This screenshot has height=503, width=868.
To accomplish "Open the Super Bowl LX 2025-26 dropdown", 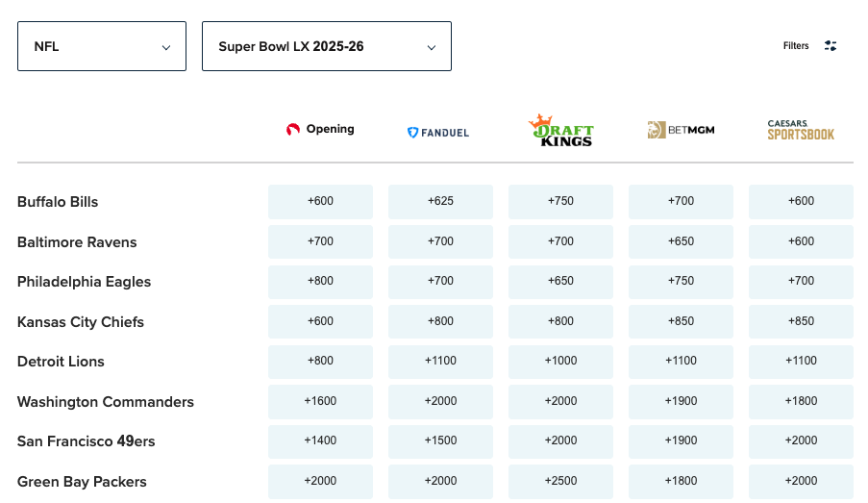I will (x=327, y=46).
